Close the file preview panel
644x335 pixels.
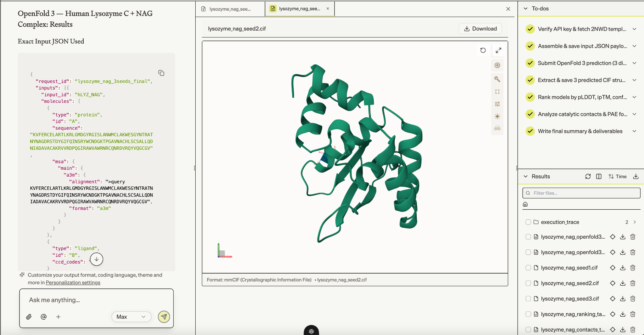508,9
